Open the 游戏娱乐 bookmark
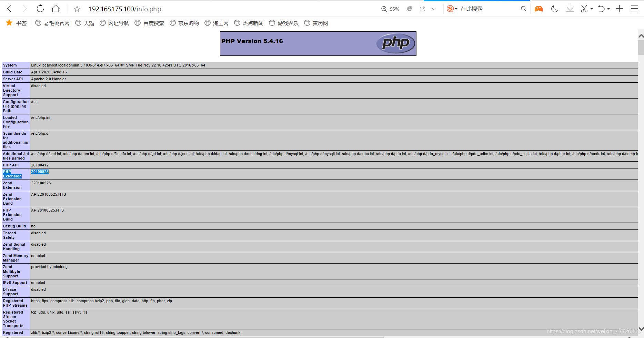The image size is (644, 338). click(x=284, y=23)
